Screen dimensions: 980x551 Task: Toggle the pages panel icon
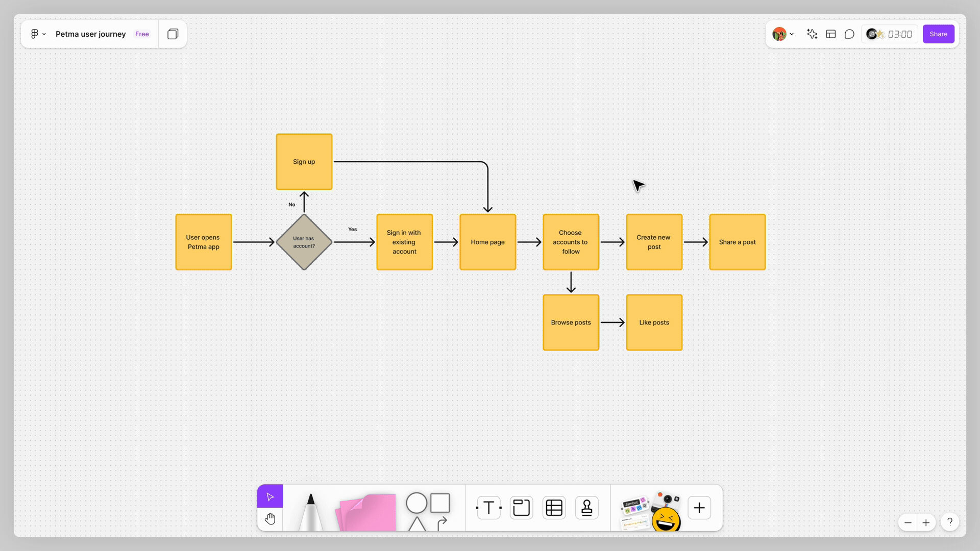[173, 34]
